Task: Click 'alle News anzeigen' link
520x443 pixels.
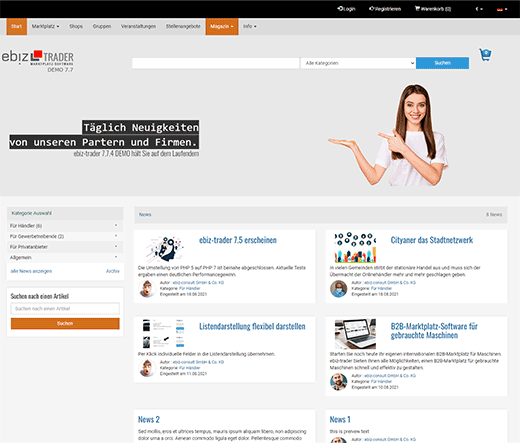Action: [31, 271]
